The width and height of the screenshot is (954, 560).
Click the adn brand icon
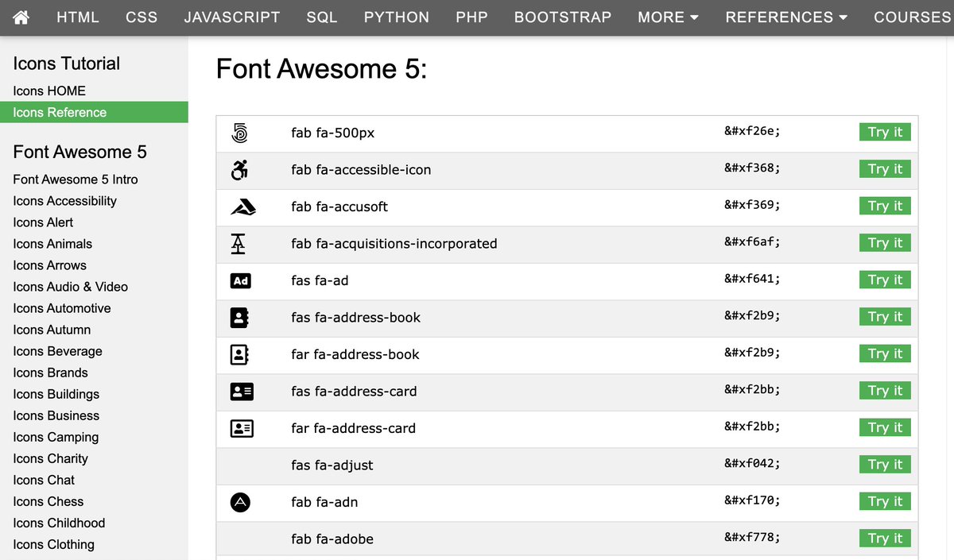point(240,502)
